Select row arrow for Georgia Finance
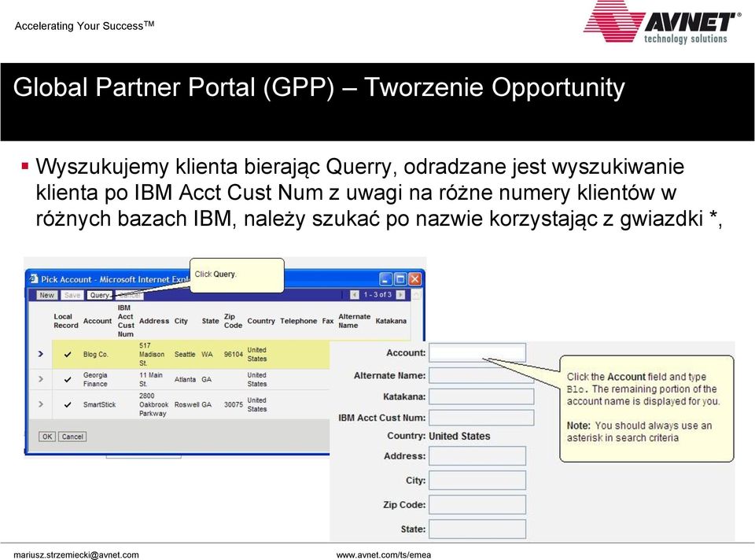 click(x=41, y=379)
